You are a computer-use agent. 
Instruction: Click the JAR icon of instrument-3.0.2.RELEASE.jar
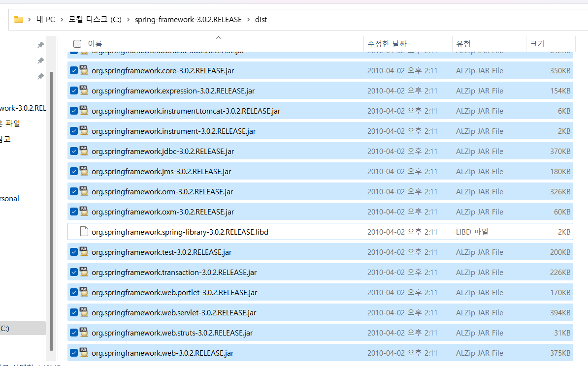tap(84, 131)
